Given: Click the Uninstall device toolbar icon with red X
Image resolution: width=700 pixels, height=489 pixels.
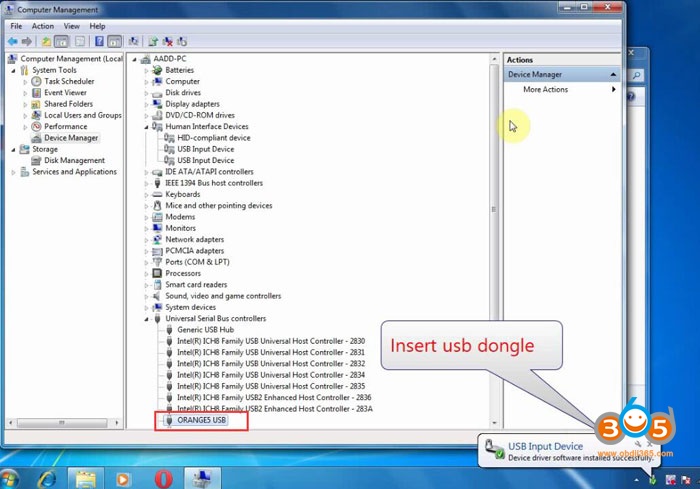Looking at the screenshot, I should 167,42.
